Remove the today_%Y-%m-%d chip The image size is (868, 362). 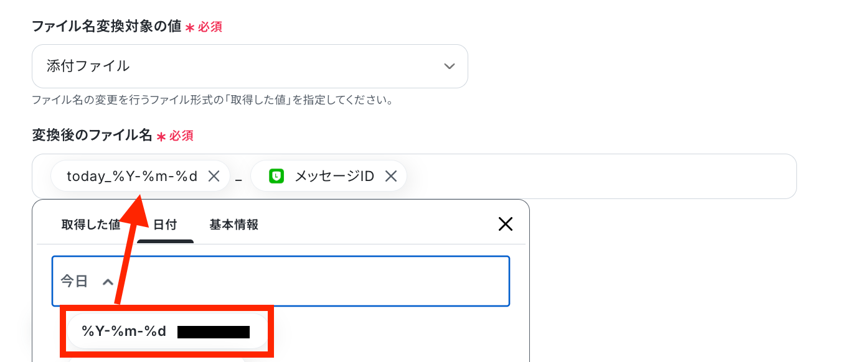click(x=214, y=176)
